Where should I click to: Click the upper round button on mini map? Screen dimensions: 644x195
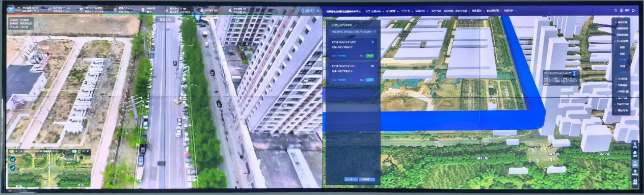coord(13,159)
